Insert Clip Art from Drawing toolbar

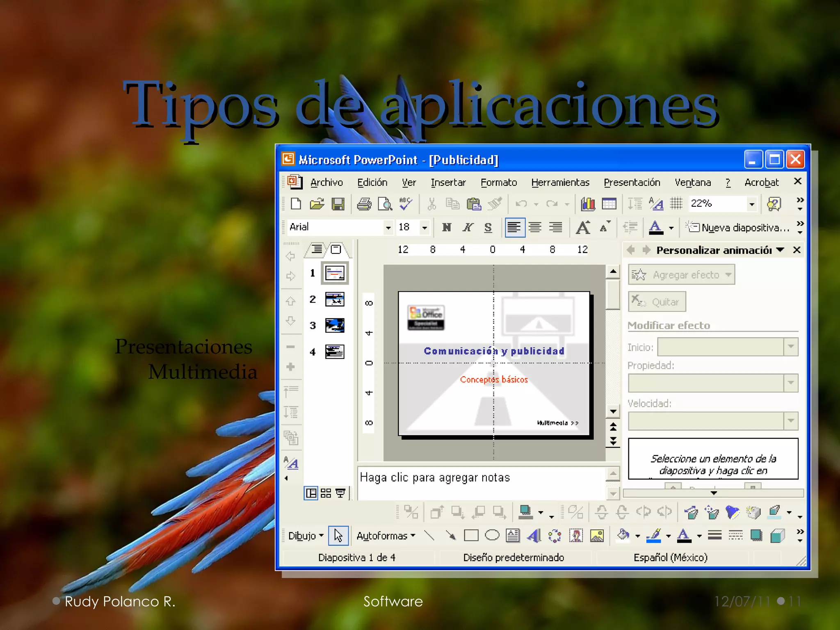pos(576,535)
